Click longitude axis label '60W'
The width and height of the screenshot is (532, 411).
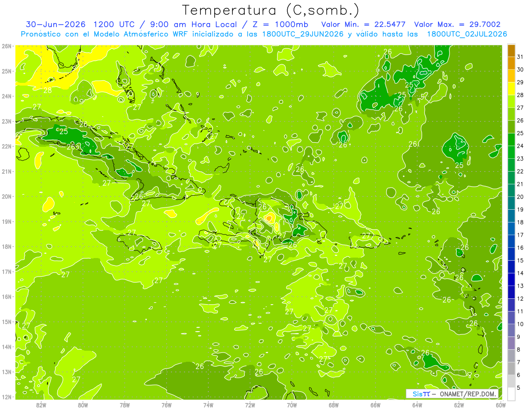(501, 405)
